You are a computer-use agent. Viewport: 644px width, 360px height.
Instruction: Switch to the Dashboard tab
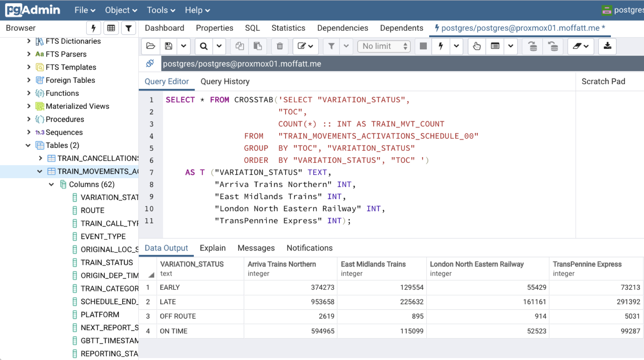165,28
